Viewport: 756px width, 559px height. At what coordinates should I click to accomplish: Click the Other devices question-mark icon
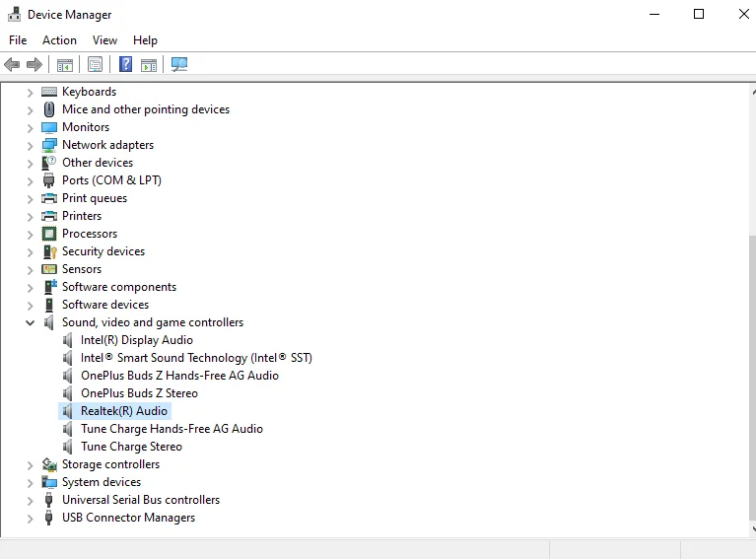click(49, 163)
